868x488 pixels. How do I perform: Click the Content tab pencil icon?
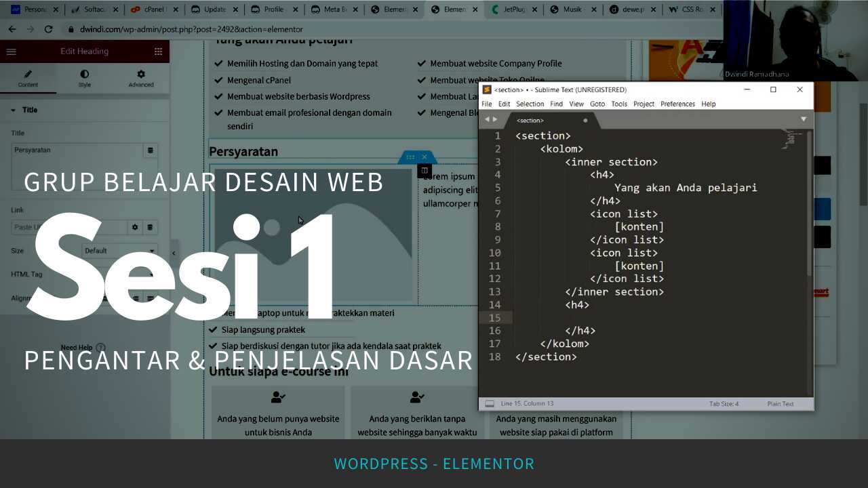tap(28, 74)
